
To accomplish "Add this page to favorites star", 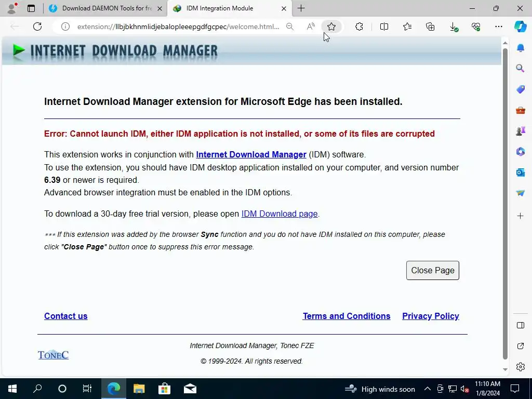I will [x=331, y=26].
